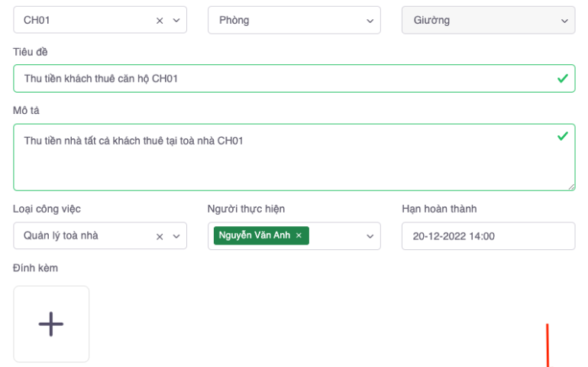Expand the CH01 dropdown chevron
588x367 pixels.
click(176, 21)
